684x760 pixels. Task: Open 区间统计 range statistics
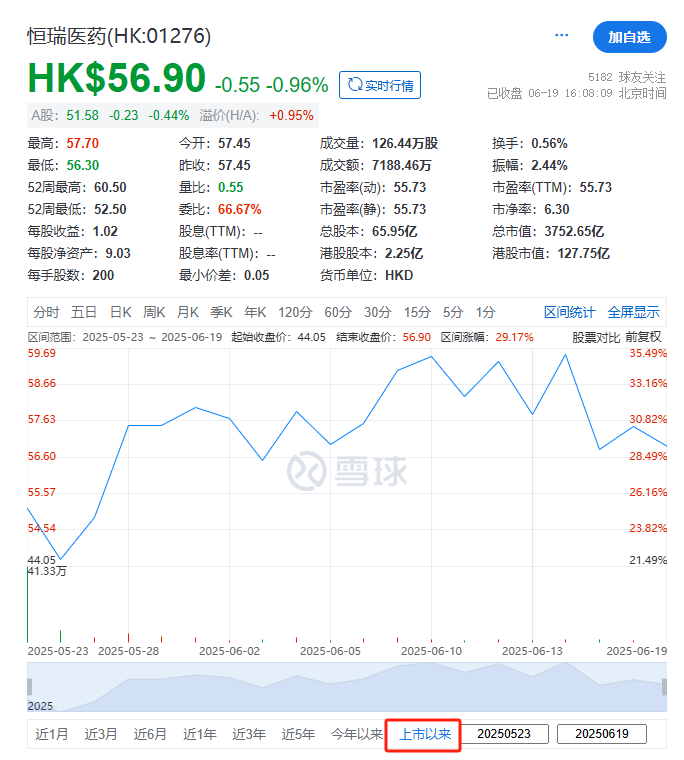click(x=569, y=312)
